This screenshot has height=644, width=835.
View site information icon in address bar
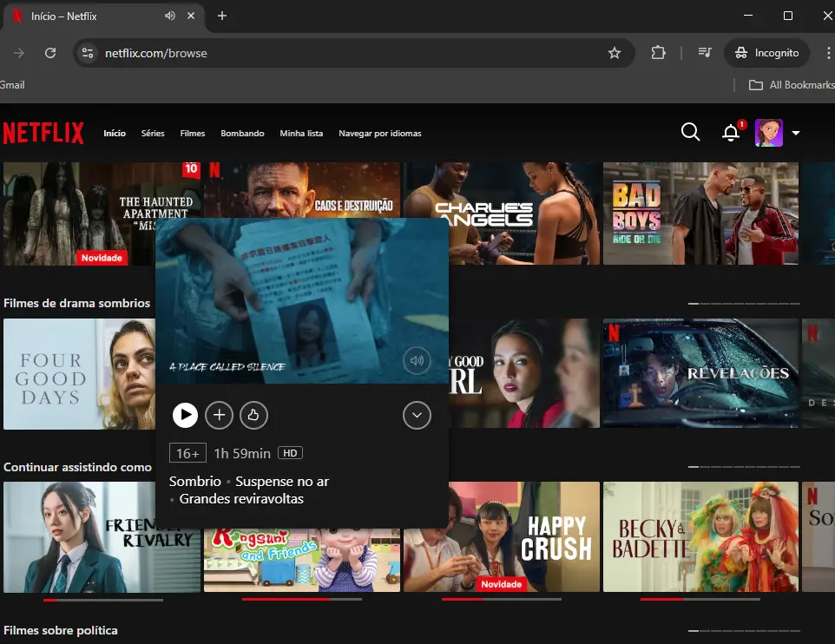[x=88, y=53]
